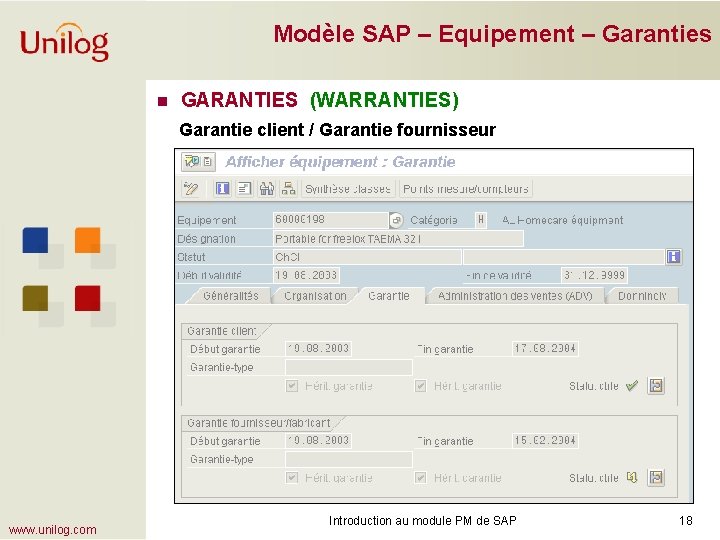Click Début garantie date in Garantie client
The height and width of the screenshot is (540, 720).
(x=318, y=349)
